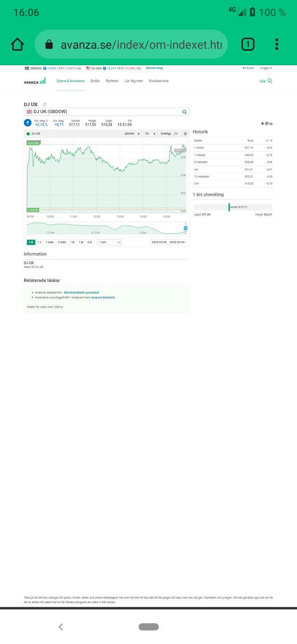This screenshot has height=644, width=297.
Task: Open chart settings gear icon
Action: click(x=185, y=134)
